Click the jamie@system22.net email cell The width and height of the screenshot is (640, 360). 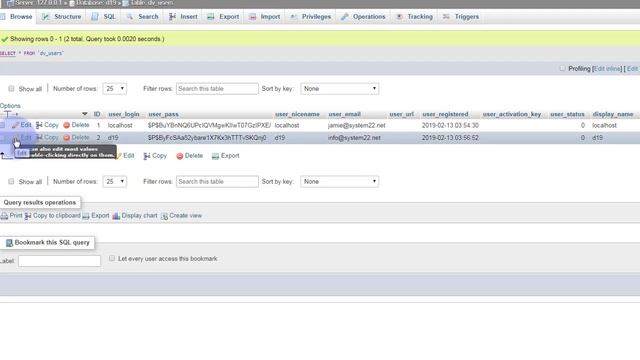pyautogui.click(x=356, y=125)
